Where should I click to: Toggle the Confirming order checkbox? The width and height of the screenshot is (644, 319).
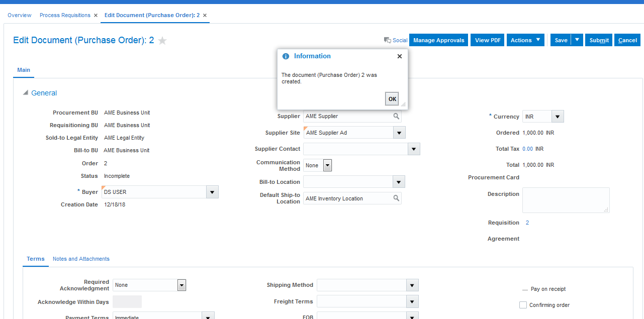[523, 305]
